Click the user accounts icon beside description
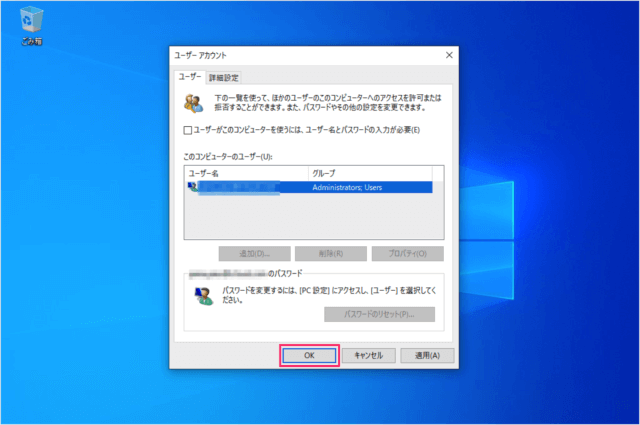This screenshot has width=640, height=425. (x=192, y=103)
